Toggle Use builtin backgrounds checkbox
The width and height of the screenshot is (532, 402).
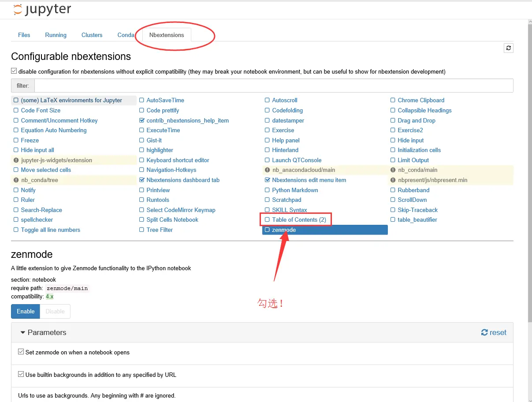21,375
